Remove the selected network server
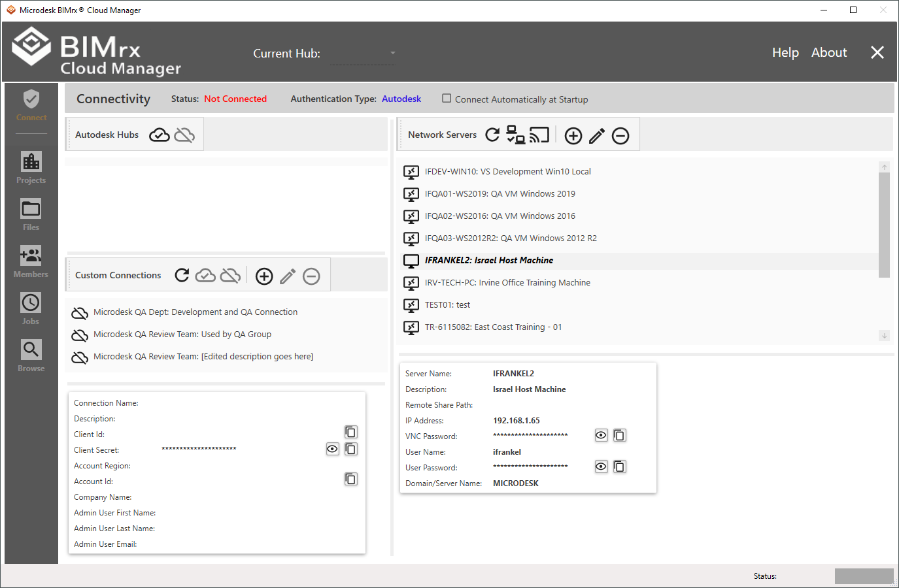Screen dimensions: 899x588 point(620,135)
